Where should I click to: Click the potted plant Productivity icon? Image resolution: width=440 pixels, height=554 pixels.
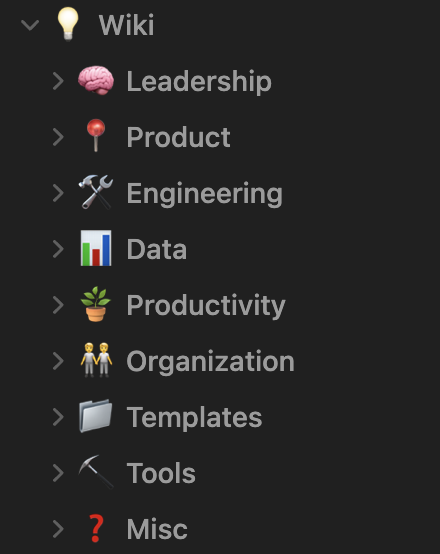tap(96, 304)
